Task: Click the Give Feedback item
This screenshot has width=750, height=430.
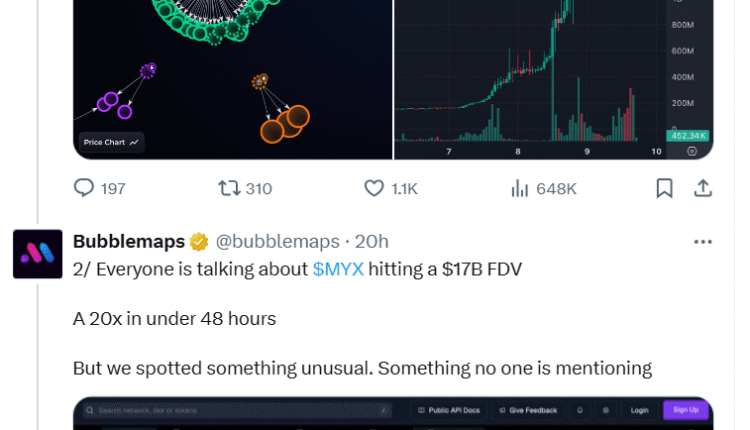Action: click(x=531, y=410)
